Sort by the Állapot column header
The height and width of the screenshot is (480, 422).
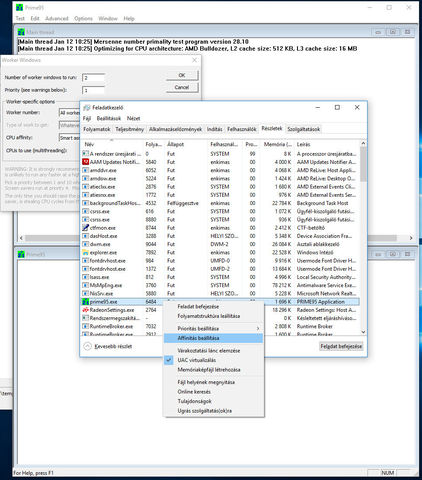coord(186,144)
